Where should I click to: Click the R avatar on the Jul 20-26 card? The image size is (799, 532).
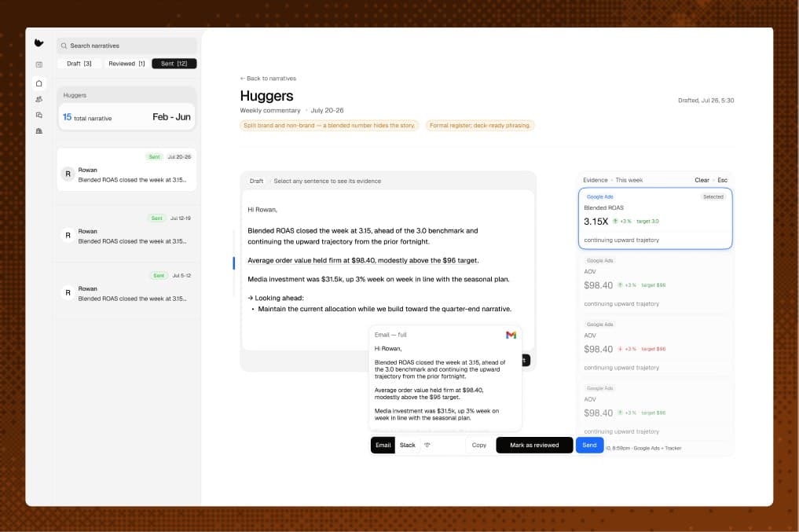point(68,174)
